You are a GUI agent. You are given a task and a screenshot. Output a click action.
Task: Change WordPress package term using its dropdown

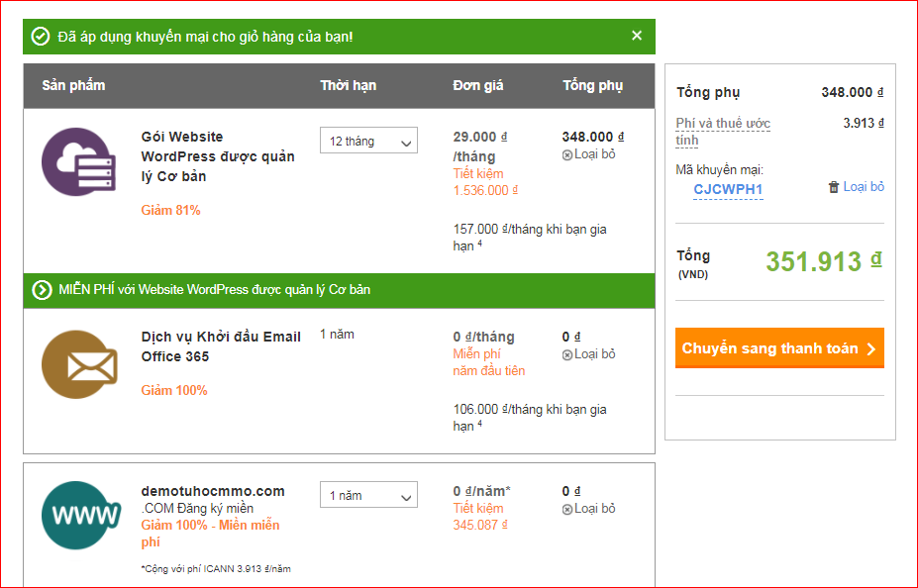point(368,141)
